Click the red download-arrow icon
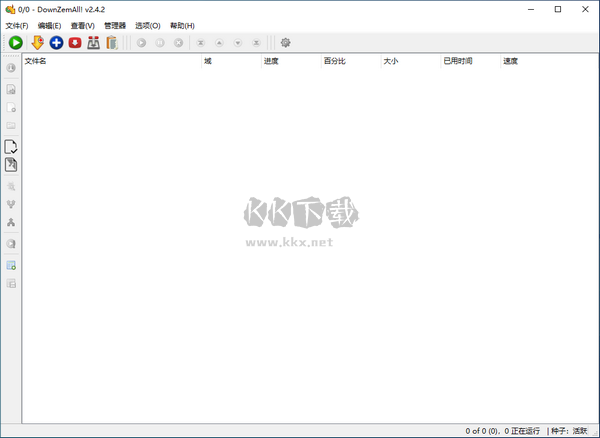This screenshot has height=438, width=600. (75, 43)
